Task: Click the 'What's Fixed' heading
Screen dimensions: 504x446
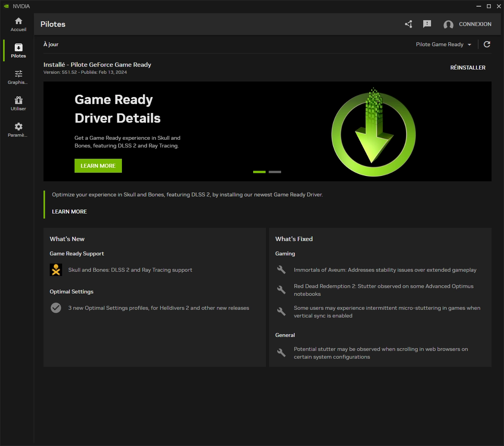Action: [294, 239]
